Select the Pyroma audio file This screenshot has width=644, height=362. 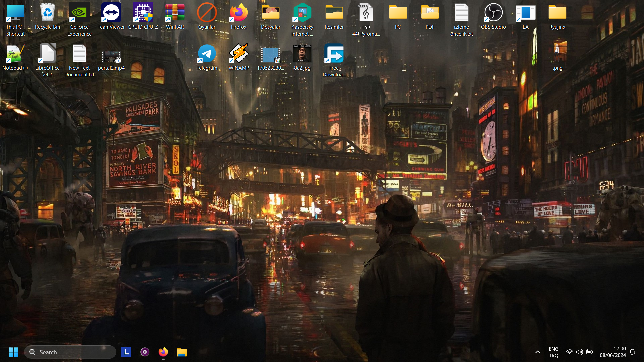click(366, 19)
